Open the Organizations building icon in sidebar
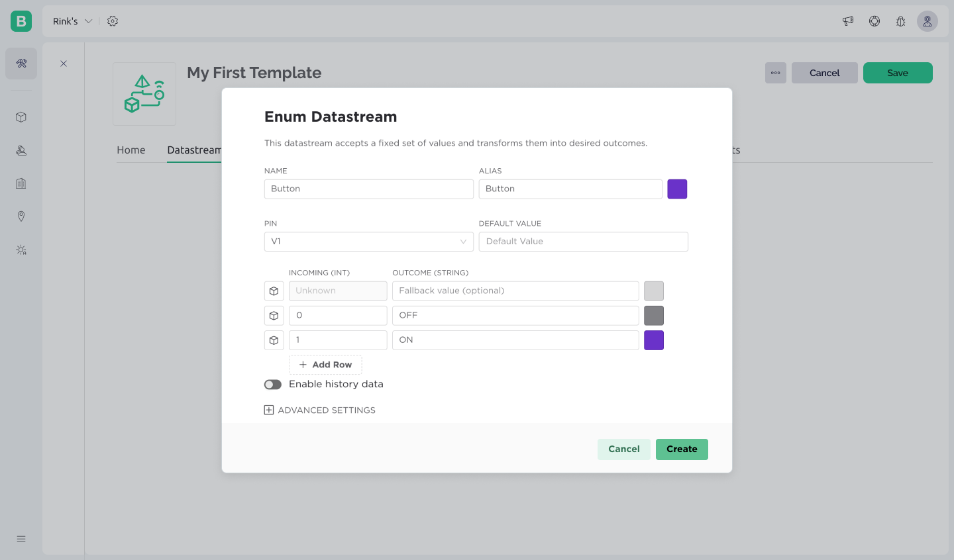Screen dimensions: 954x560 pos(21,183)
